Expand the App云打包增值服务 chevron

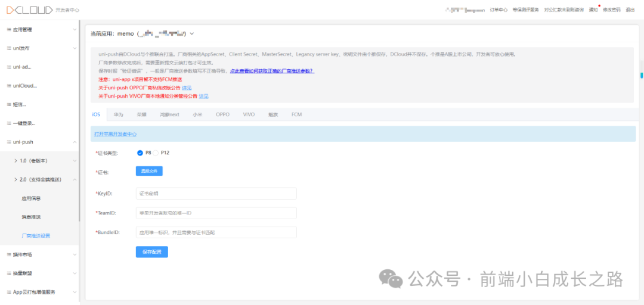[x=75, y=292]
